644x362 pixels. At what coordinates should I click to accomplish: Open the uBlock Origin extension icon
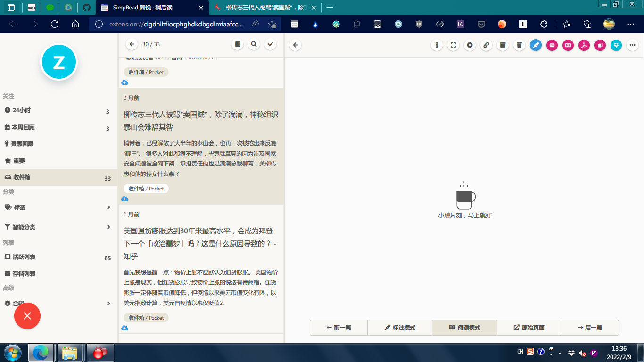(419, 24)
